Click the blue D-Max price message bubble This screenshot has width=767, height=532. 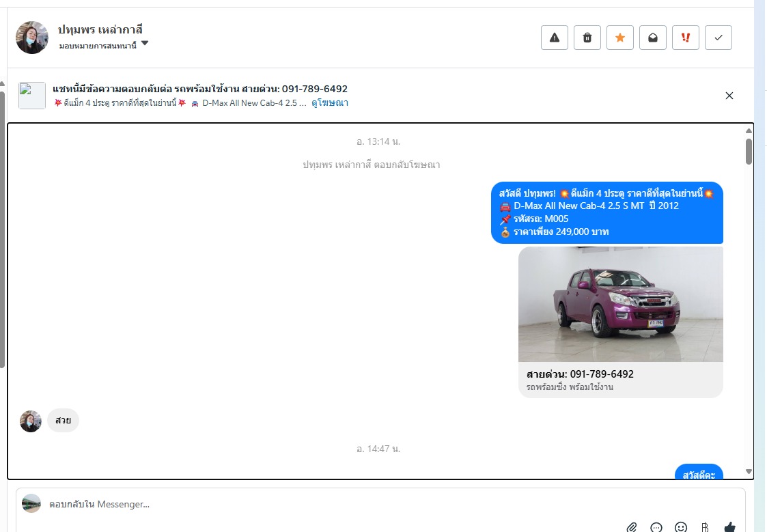click(606, 212)
